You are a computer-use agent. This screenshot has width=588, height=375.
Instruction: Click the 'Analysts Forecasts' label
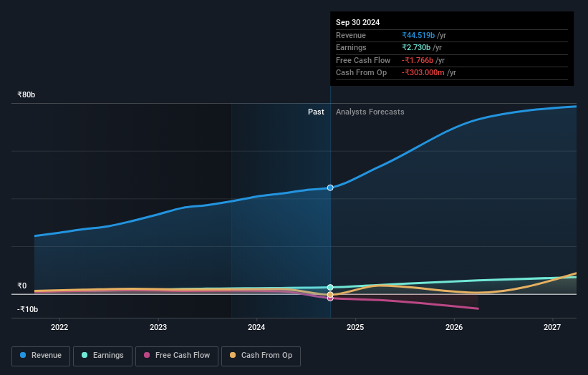[370, 112]
